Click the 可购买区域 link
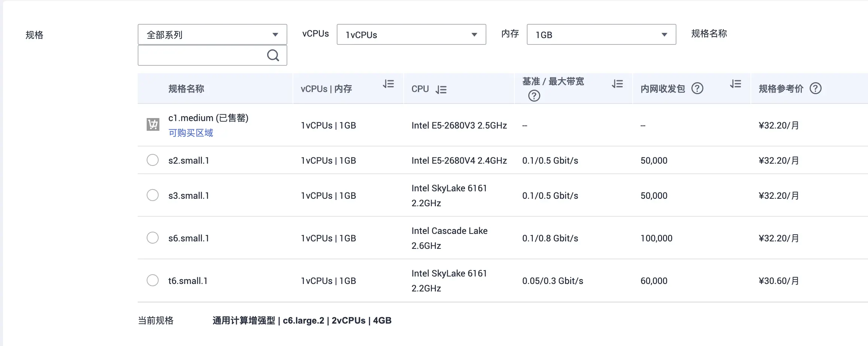This screenshot has height=346, width=868. tap(191, 133)
